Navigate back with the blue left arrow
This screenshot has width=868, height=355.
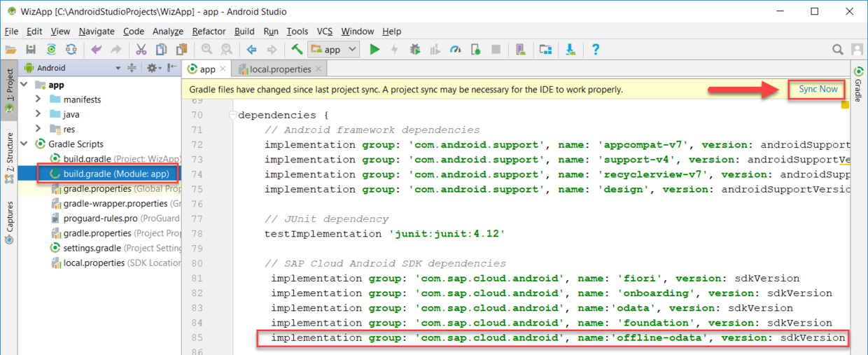point(251,50)
